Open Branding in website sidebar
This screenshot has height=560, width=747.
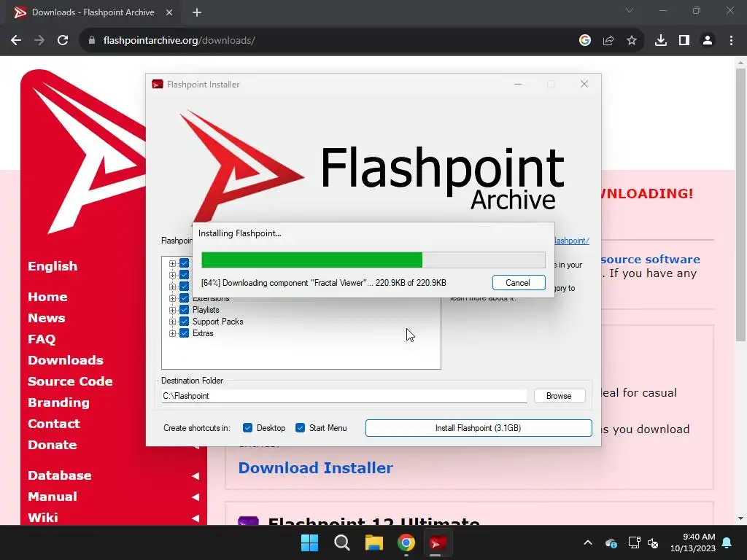(58, 402)
